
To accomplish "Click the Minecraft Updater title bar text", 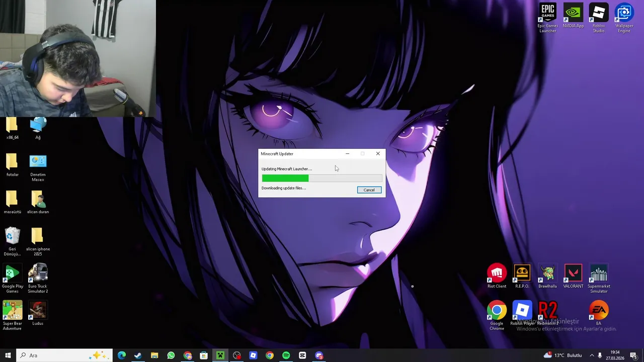I will (x=277, y=154).
